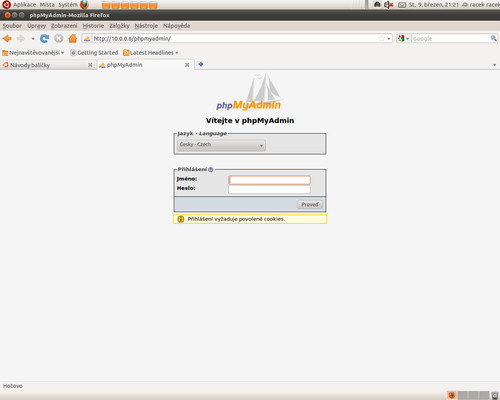Open the Soubor menu
The height and width of the screenshot is (400, 500).
12,26
